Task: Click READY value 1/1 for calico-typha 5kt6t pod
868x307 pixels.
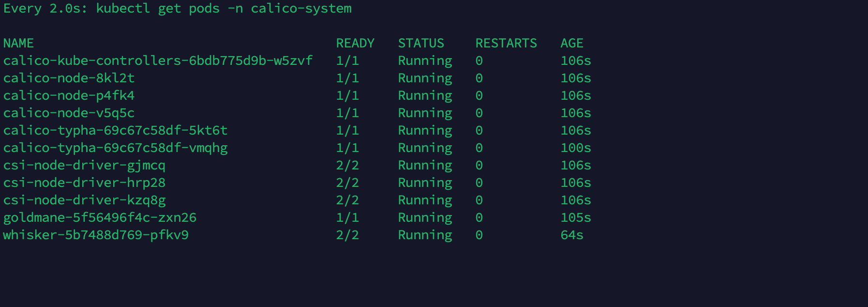Action: point(347,130)
